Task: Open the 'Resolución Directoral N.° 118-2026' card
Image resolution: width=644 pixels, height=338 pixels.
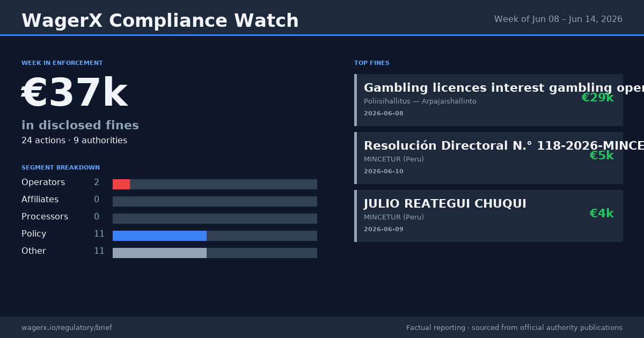Action: pos(488,158)
